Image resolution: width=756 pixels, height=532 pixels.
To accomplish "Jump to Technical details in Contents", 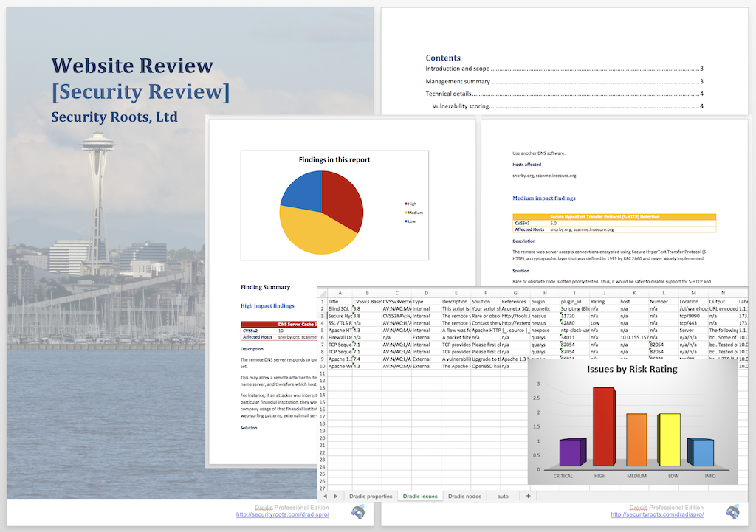I will 564,94.
